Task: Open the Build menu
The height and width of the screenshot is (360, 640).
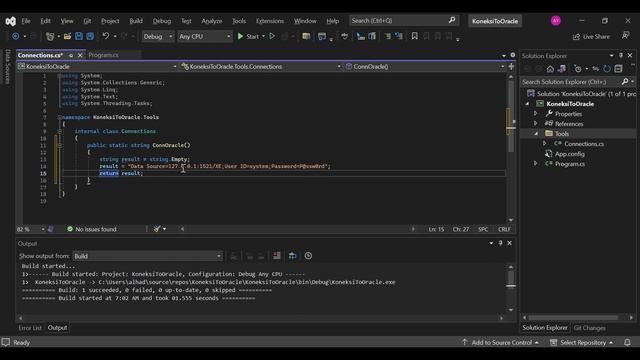Action: [136, 21]
